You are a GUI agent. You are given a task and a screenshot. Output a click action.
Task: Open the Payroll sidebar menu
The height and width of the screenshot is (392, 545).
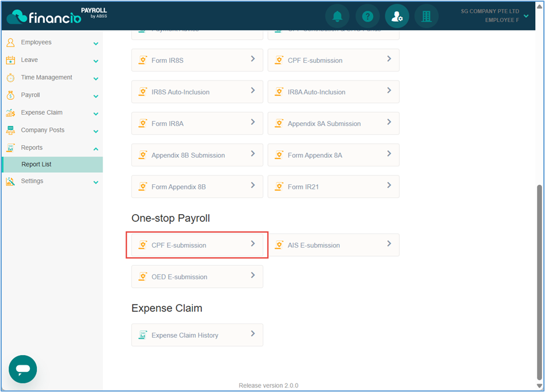tap(52, 95)
